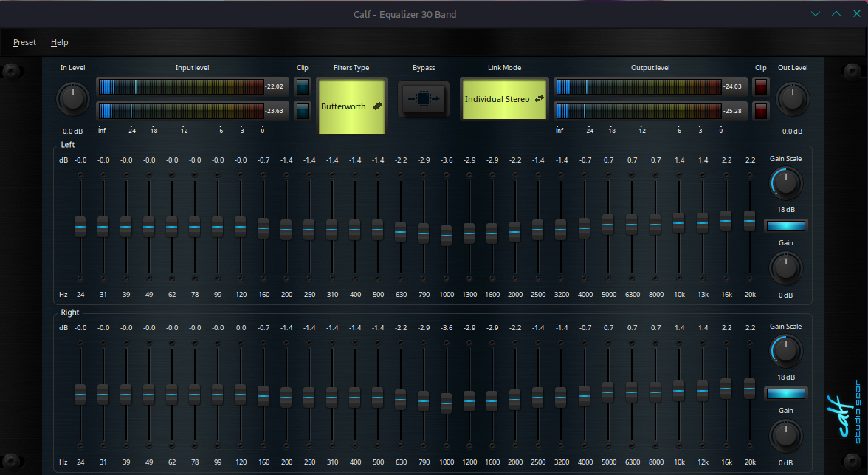Screen dimensions: 868x475
Task: Click the Left 3200 Hz slider handle
Action: pos(561,230)
